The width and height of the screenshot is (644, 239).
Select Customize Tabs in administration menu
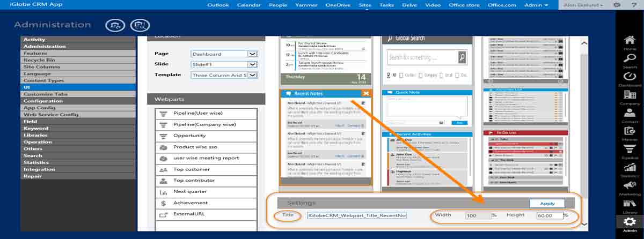[78, 94]
